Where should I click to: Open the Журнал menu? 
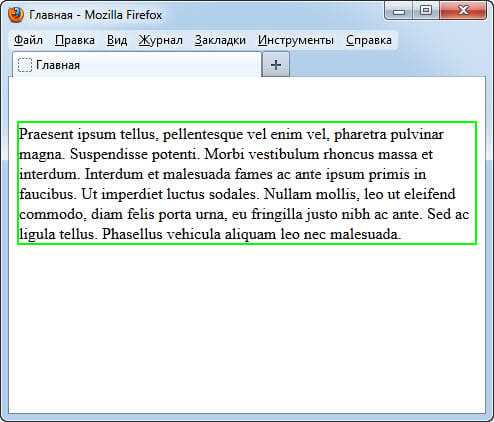[x=160, y=40]
